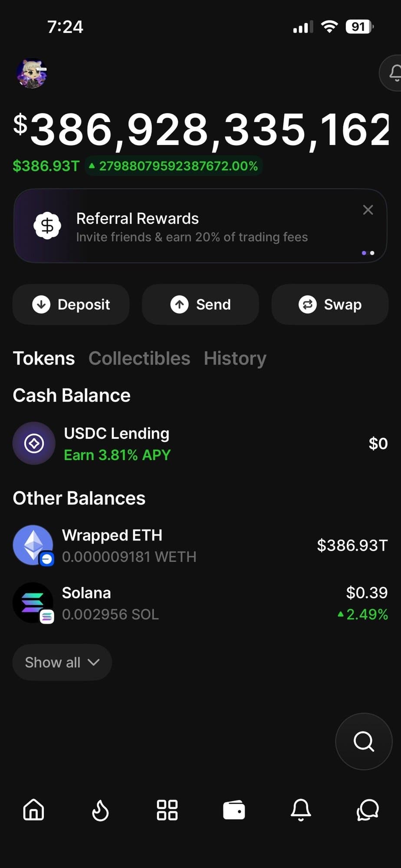Select the Tokens tab
401x868 pixels.
pos(44,358)
